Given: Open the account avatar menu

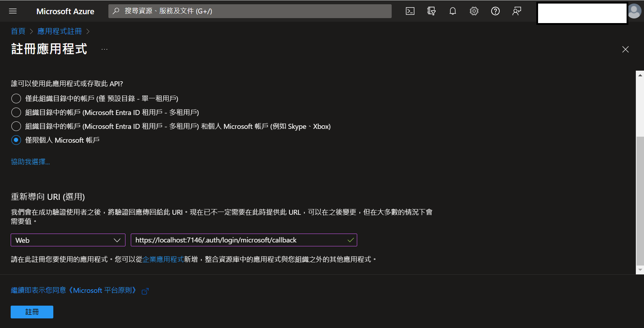Looking at the screenshot, I should click(634, 11).
